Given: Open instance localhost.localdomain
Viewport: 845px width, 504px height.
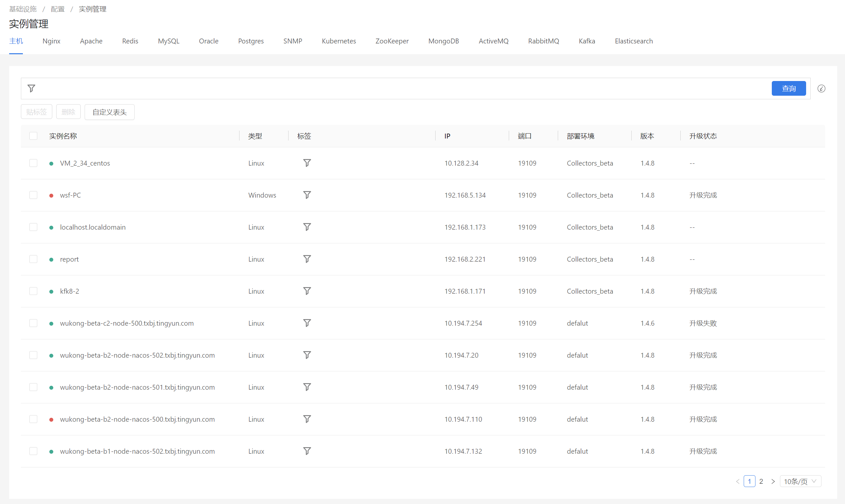Looking at the screenshot, I should point(93,227).
